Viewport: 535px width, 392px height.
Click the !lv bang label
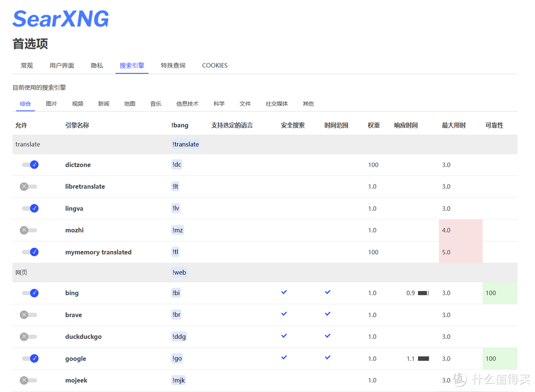[176, 208]
